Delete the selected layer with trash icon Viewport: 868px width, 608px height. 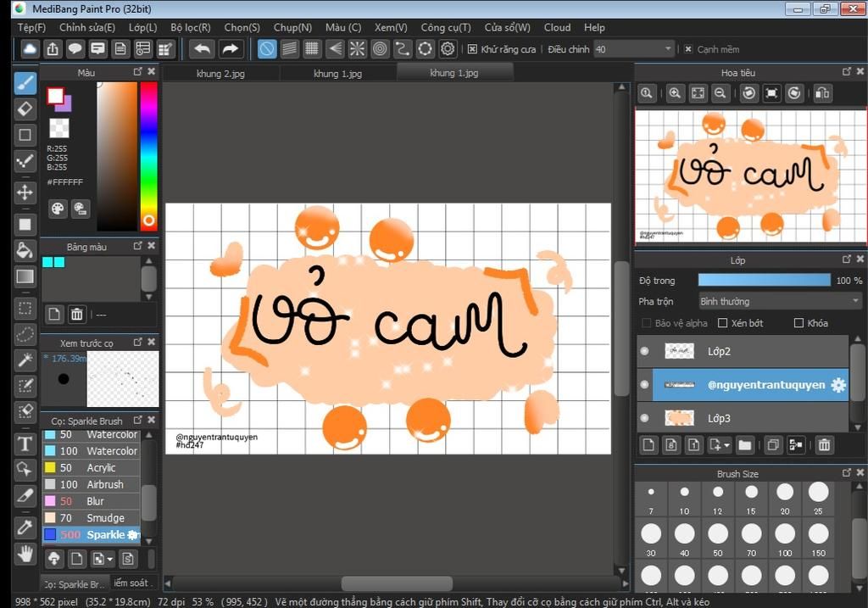coord(824,445)
